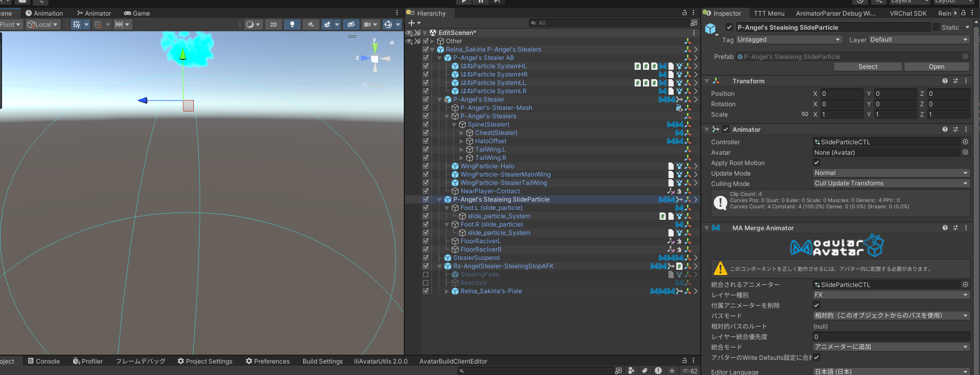The image size is (980, 375).
Task: Click the orientation gizmo in Scene view
Action: [375, 58]
